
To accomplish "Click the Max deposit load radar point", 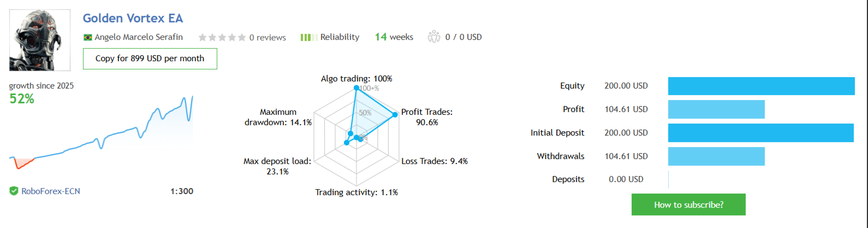I will [346, 143].
